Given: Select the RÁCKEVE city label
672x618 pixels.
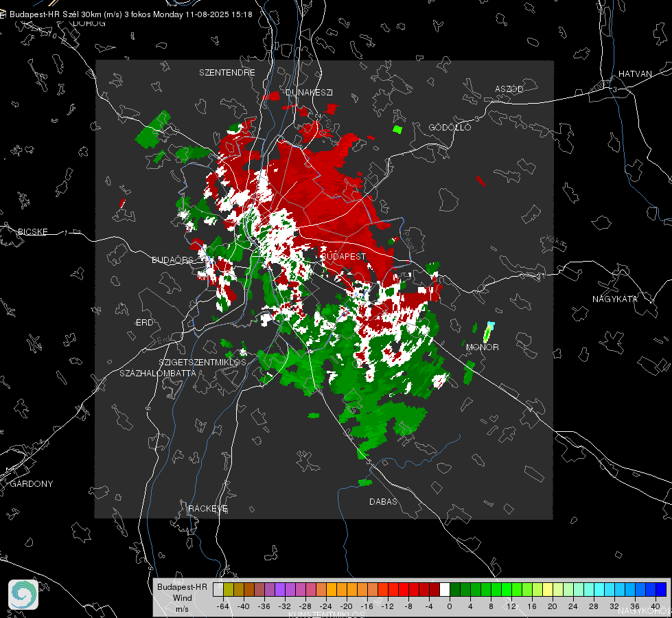Looking at the screenshot, I should 208,509.
